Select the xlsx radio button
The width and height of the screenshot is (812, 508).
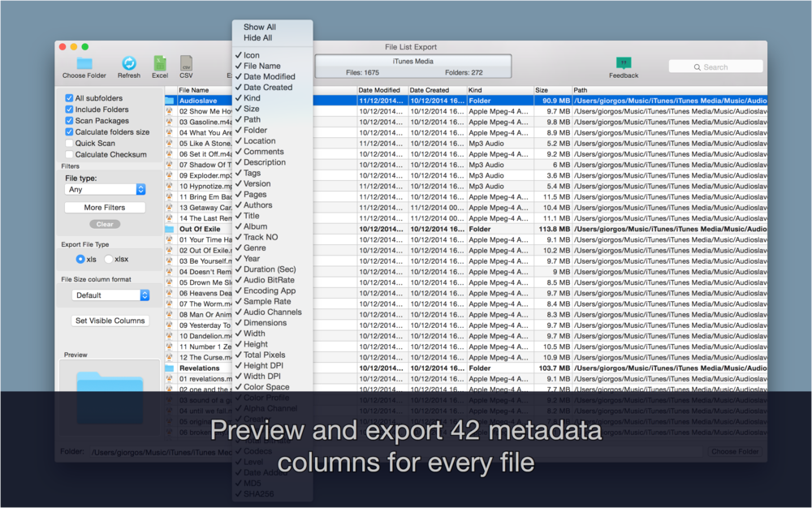[107, 260]
